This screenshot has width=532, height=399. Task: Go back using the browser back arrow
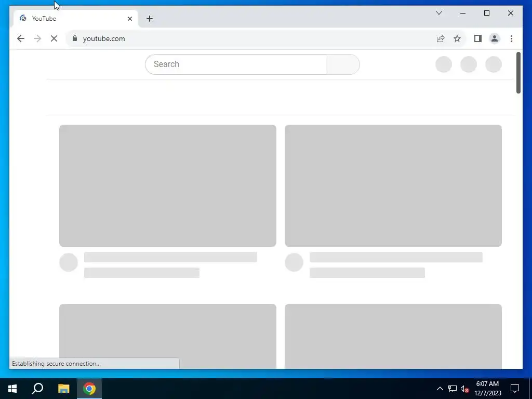21,38
